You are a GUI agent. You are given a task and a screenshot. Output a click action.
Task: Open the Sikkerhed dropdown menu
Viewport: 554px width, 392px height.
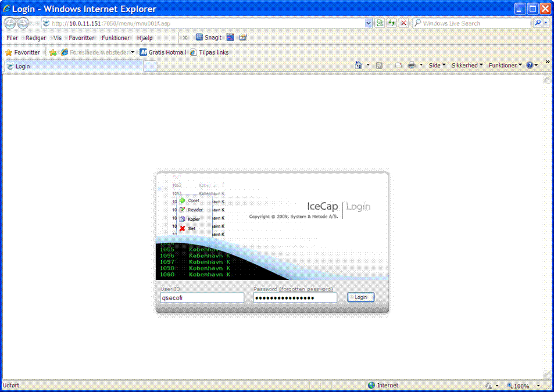coord(467,65)
